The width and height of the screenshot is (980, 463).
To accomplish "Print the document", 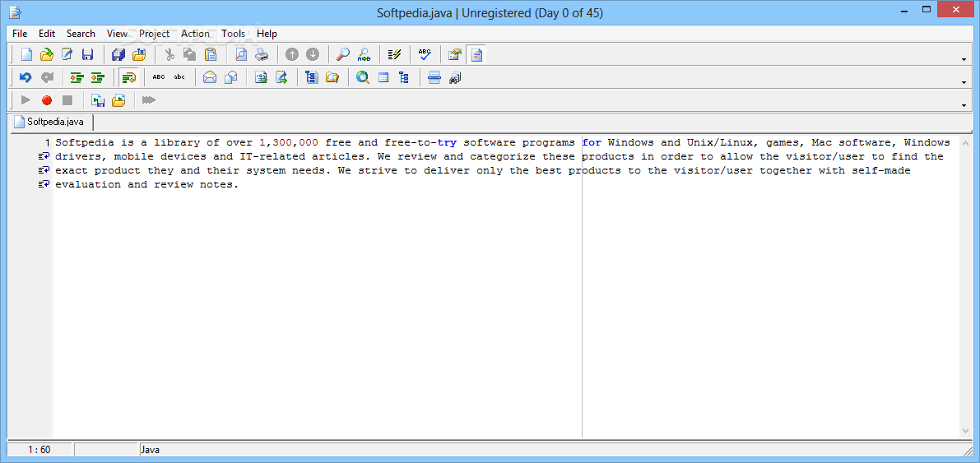I will coord(261,55).
